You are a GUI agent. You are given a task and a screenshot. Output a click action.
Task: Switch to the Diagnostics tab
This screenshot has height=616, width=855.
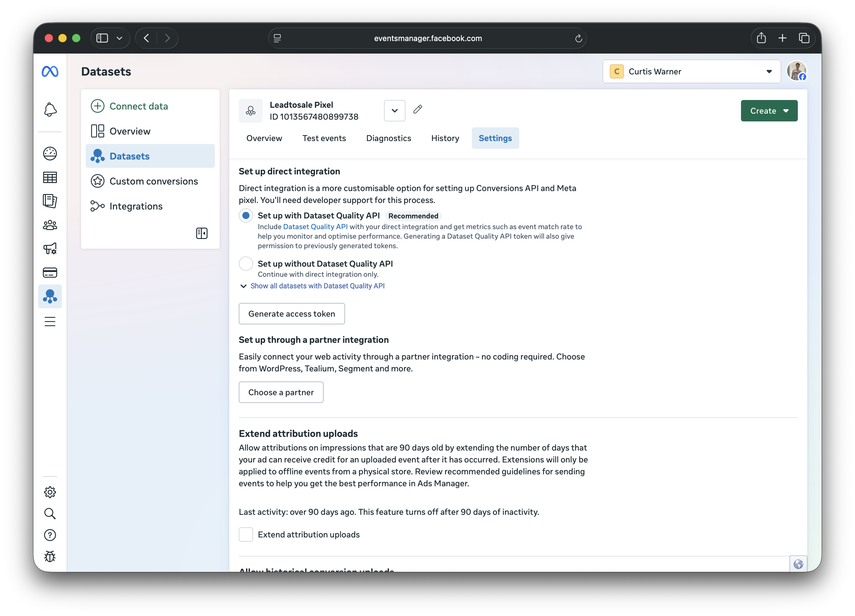(389, 138)
